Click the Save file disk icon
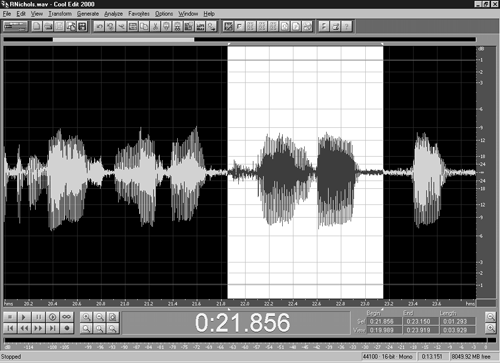This screenshot has height=363, width=500. (82, 26)
